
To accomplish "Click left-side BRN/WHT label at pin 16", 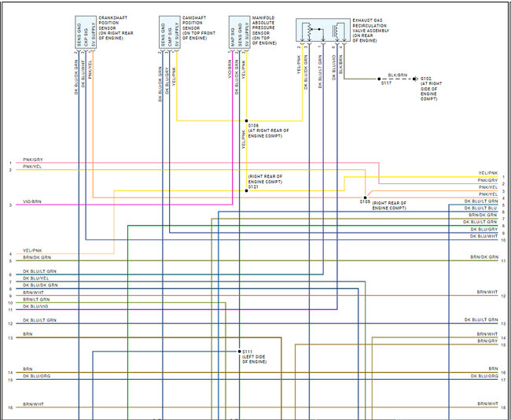I will pos(33,404).
